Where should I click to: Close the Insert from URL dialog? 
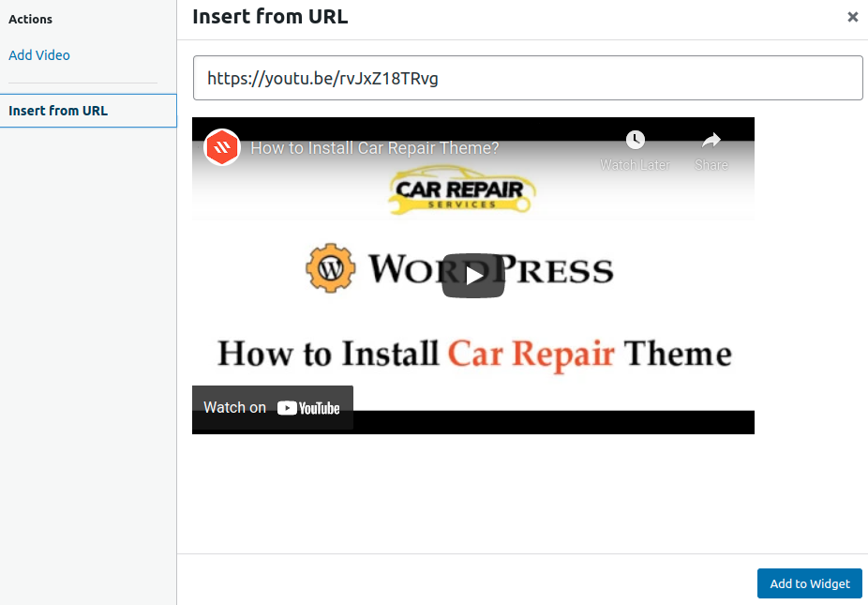(852, 17)
